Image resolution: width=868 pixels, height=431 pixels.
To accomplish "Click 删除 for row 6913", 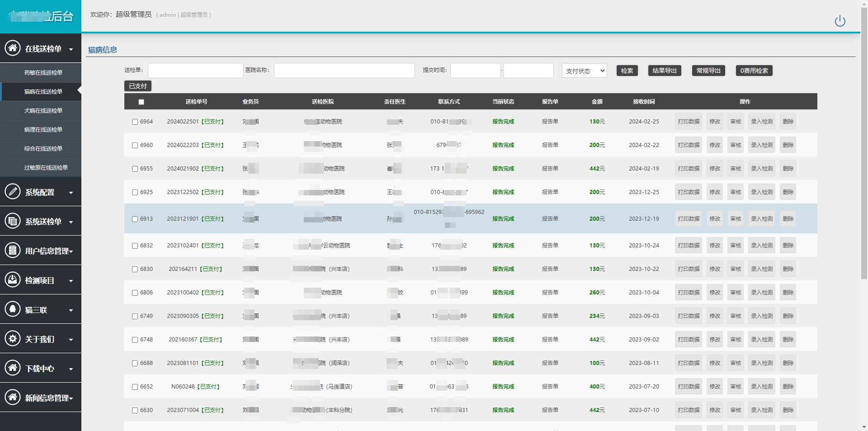I will 788,219.
